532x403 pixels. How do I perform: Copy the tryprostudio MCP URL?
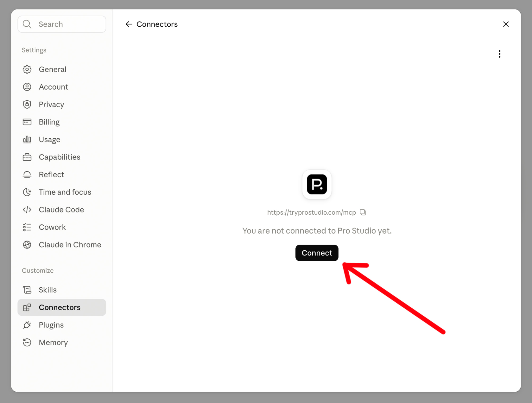[x=363, y=212]
